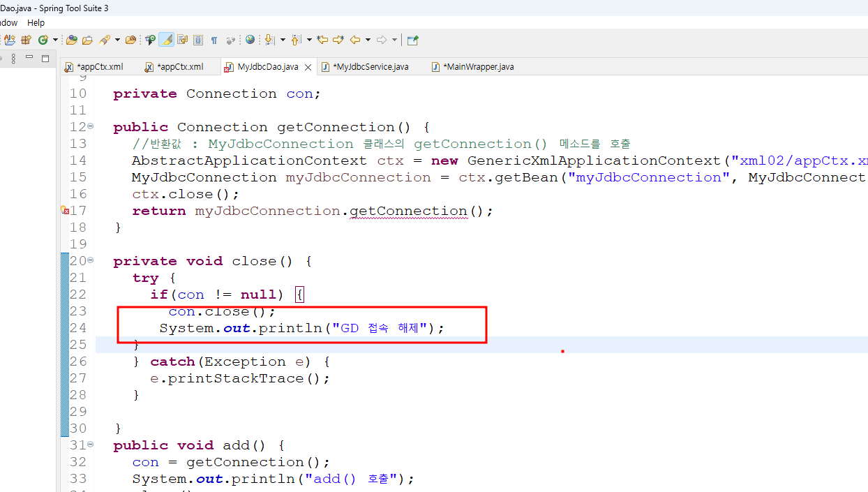The image size is (868, 492).
Task: Open the New Java Class dropdown arrow
Action: (55, 40)
